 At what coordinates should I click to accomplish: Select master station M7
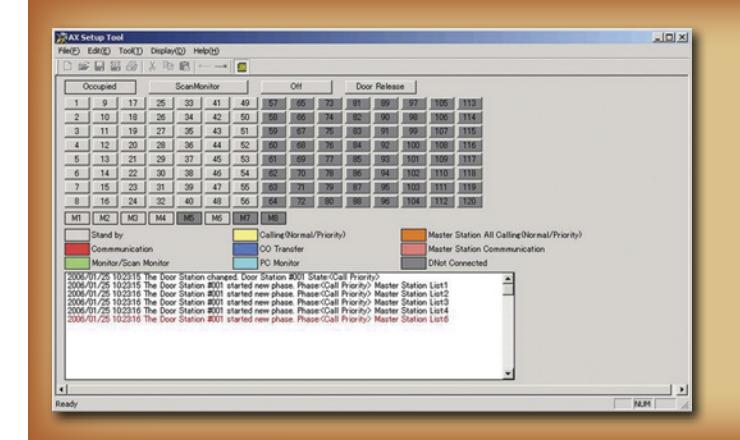coord(245,218)
